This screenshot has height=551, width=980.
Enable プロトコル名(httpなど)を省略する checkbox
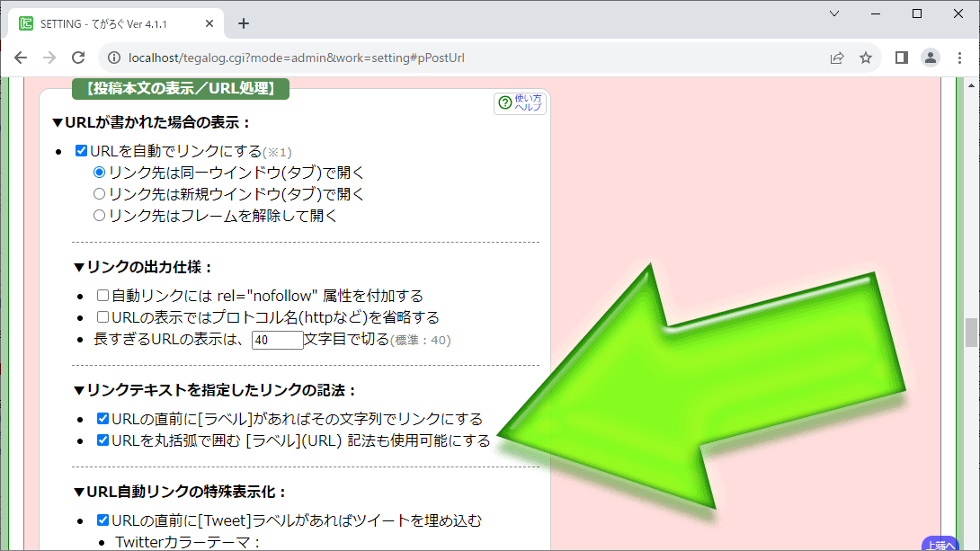(x=103, y=316)
